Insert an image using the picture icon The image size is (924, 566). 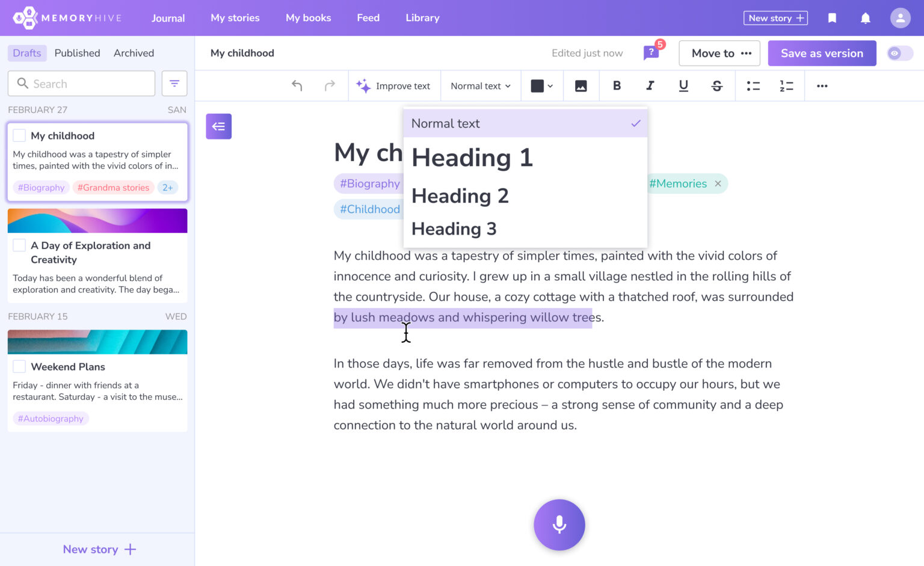pos(581,86)
